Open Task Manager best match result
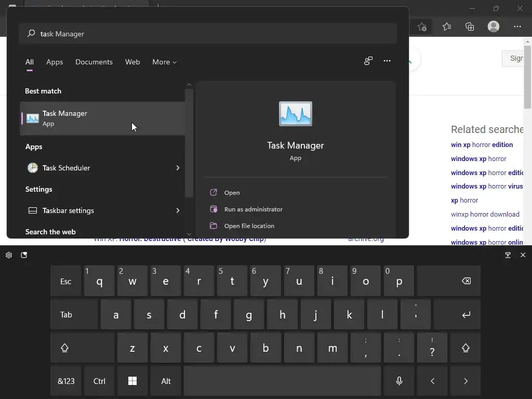This screenshot has width=532, height=399. (x=102, y=118)
